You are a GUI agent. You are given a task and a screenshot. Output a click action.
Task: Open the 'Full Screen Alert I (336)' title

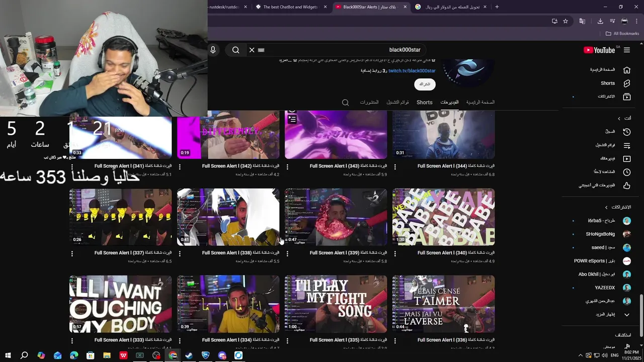pyautogui.click(x=456, y=340)
